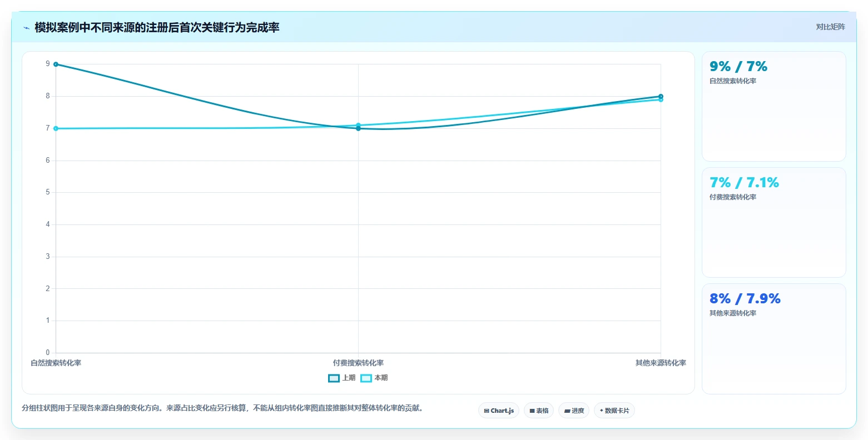Click the 9% / 7% card value
868x440 pixels.
click(738, 67)
